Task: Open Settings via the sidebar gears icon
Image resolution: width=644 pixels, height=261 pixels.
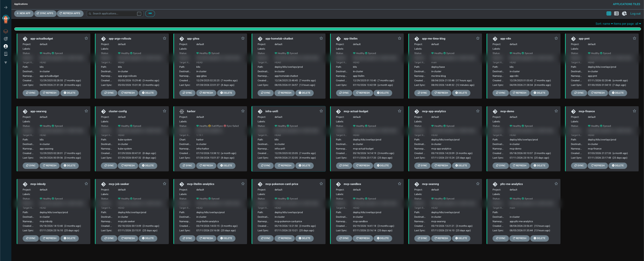Action: click(5, 39)
